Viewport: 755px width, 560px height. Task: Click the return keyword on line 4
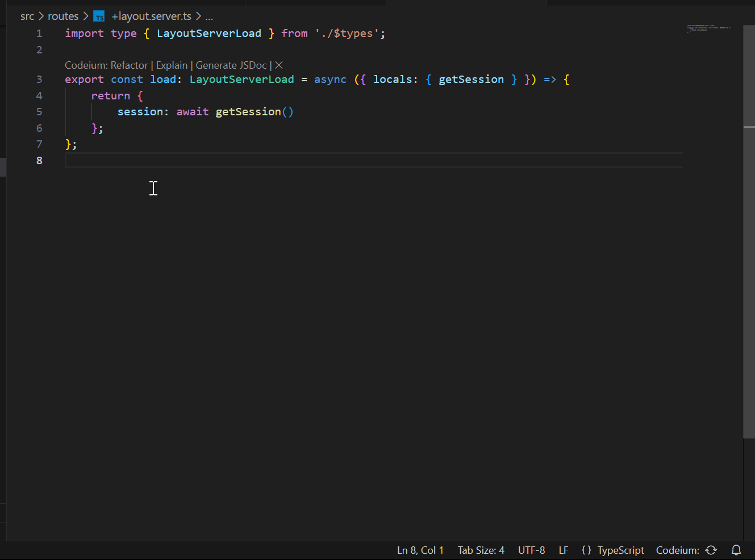tap(111, 96)
